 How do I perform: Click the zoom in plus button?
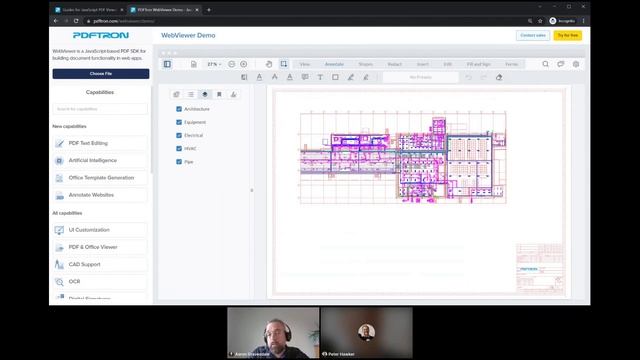244,64
